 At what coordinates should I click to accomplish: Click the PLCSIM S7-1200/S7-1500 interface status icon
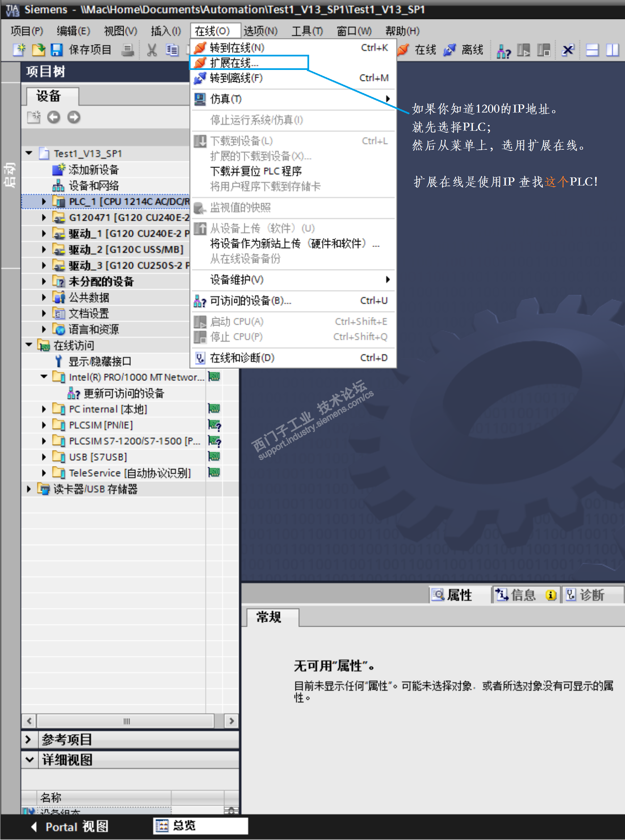(215, 441)
